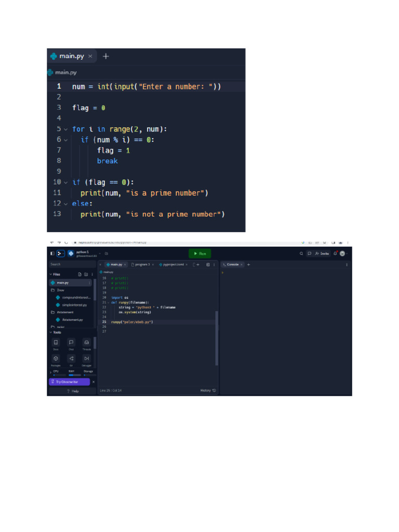Viewport: 399px width, 532px height.
Task: Click the main.py tab in the top code image
Action: (x=72, y=56)
